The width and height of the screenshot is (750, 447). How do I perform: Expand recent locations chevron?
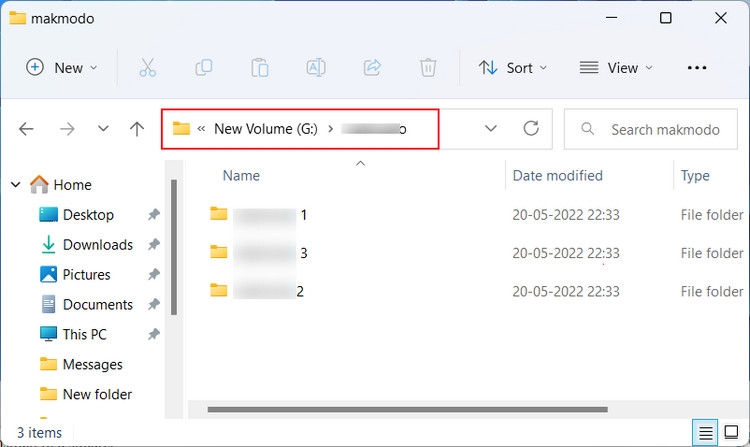(103, 129)
